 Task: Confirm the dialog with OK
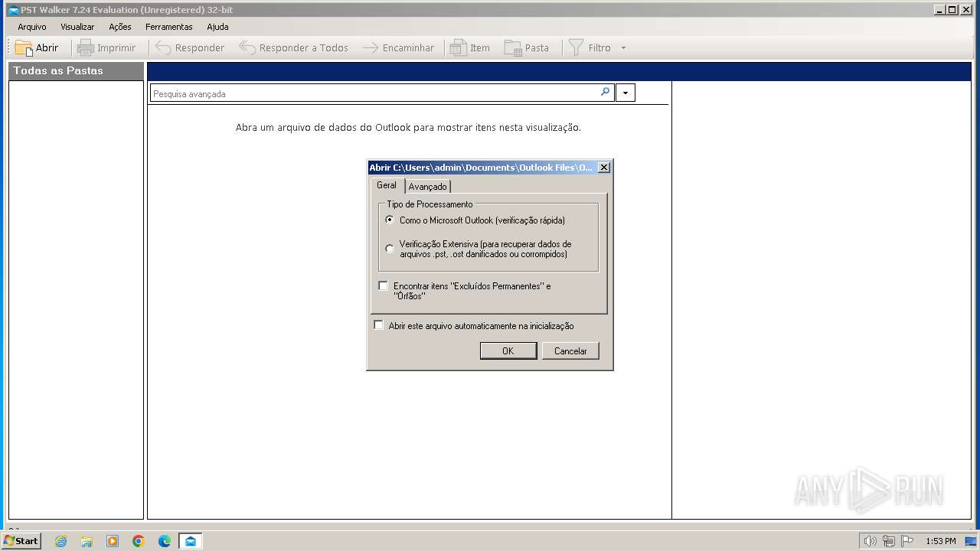point(508,350)
